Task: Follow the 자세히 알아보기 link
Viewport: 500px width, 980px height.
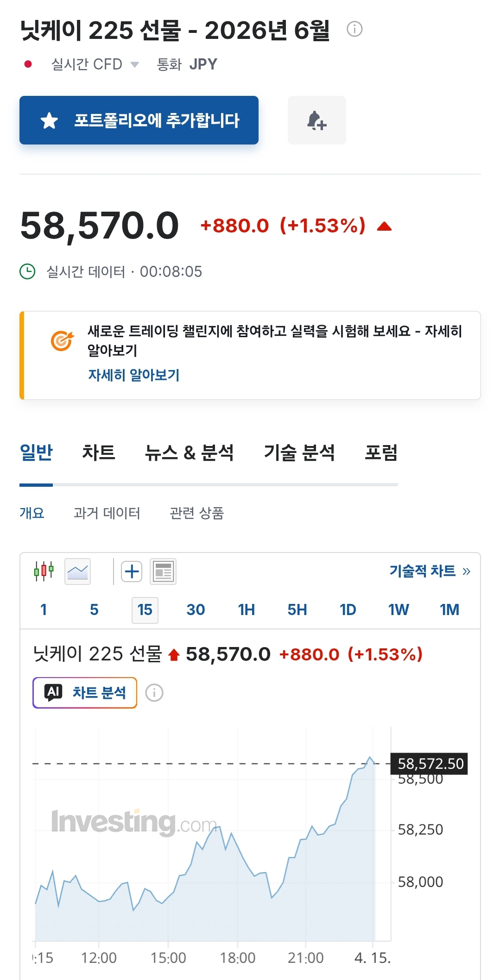Action: [134, 375]
